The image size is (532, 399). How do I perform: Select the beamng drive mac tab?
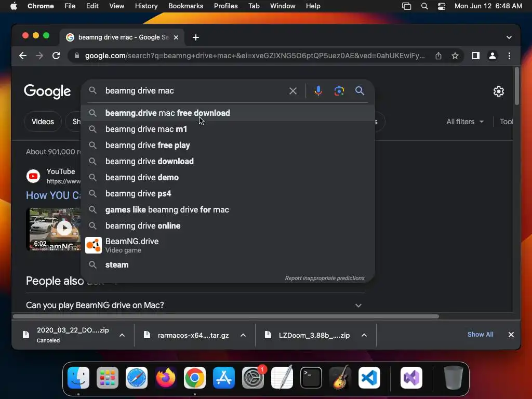122,37
